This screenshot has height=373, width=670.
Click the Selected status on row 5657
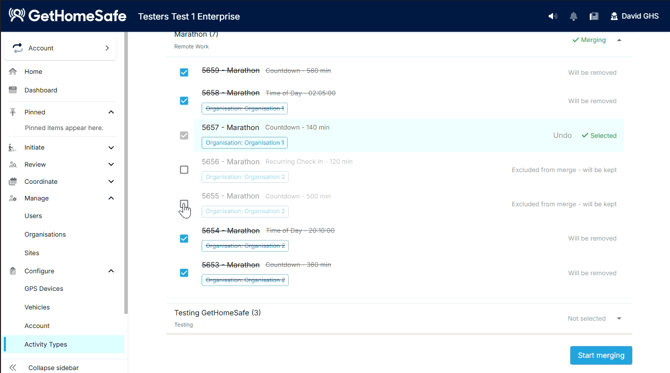(x=599, y=135)
